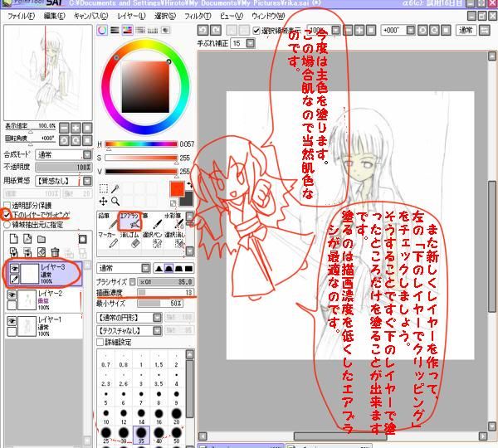
Task: Show the RGB slider panel
Action: (115, 30)
